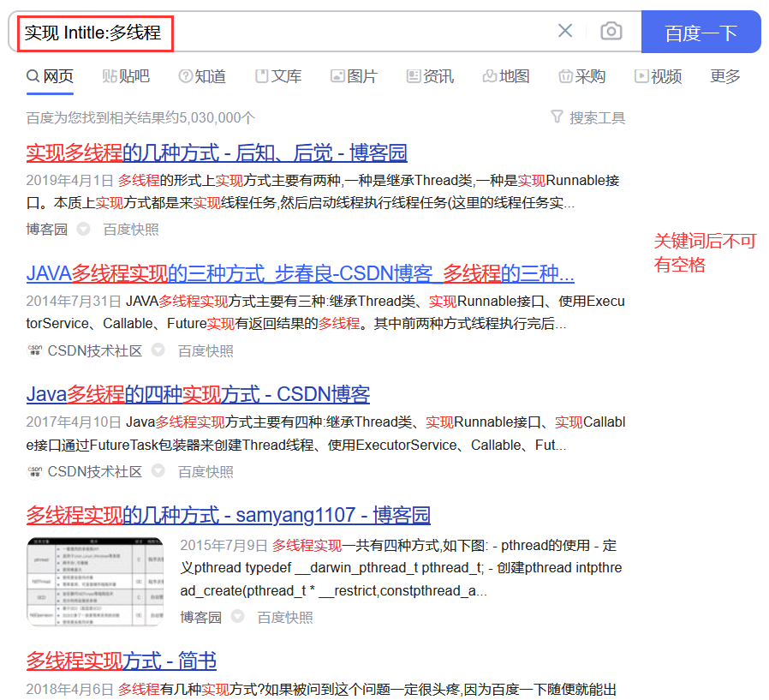Expand dropdown arrow under samyang1107 result
The image size is (769, 700).
click(x=237, y=616)
